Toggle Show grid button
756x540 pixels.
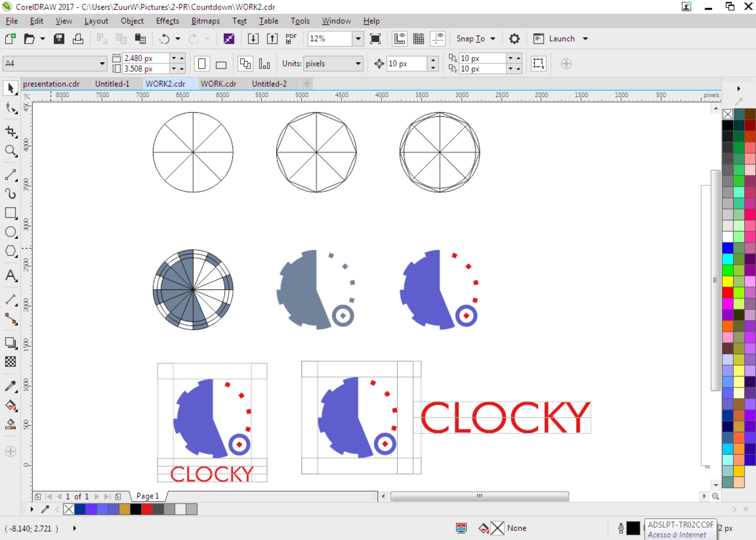419,39
